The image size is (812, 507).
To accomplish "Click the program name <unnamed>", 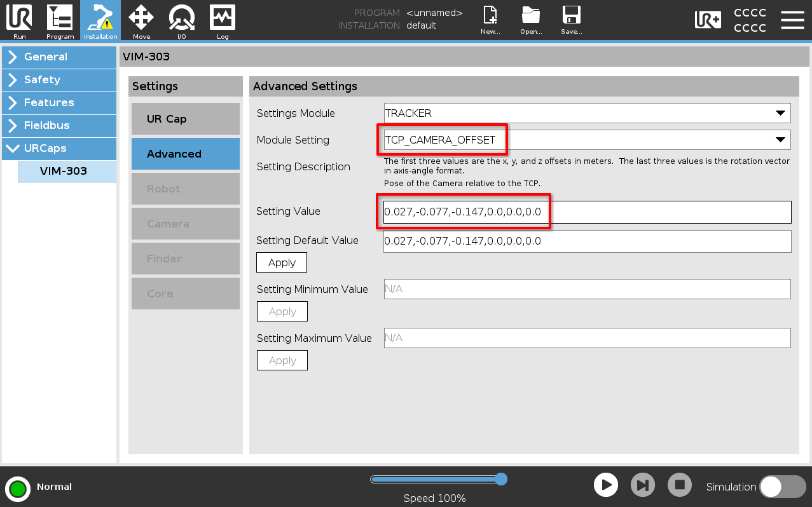I will click(x=435, y=13).
